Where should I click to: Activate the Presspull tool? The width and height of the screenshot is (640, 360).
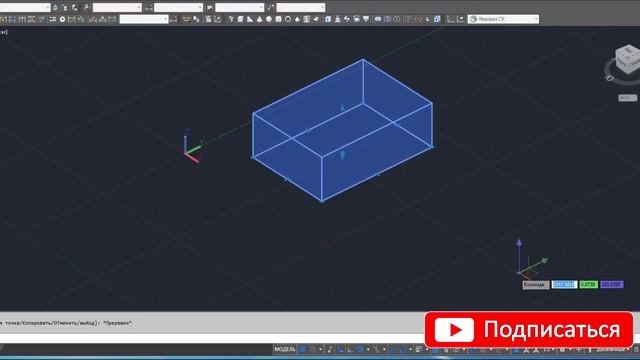337,19
